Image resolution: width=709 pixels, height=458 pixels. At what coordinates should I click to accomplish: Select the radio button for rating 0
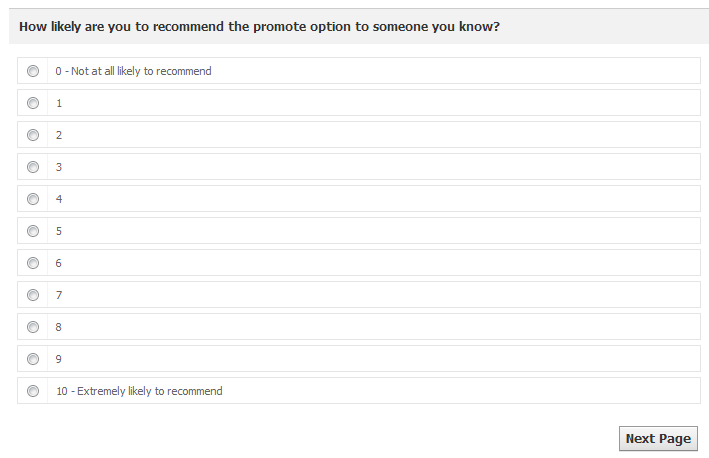pos(33,71)
